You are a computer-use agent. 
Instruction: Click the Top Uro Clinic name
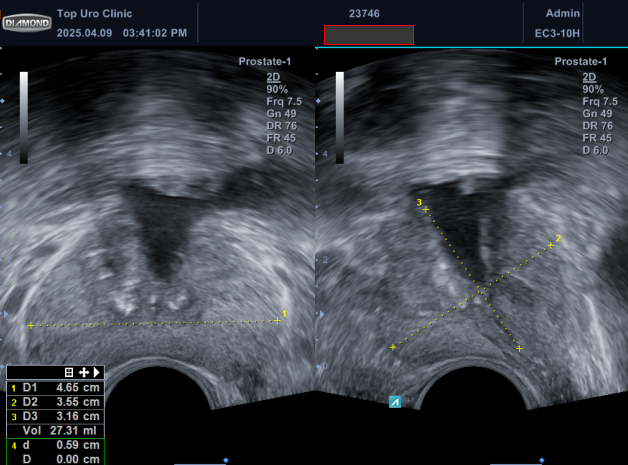click(x=95, y=14)
